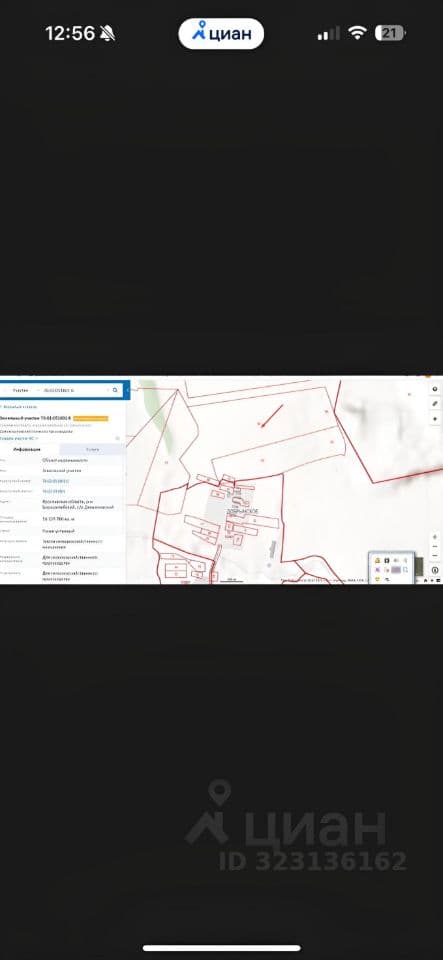Switch to the Информация tab
Image resolution: width=443 pixels, height=960 pixels.
click(x=27, y=449)
